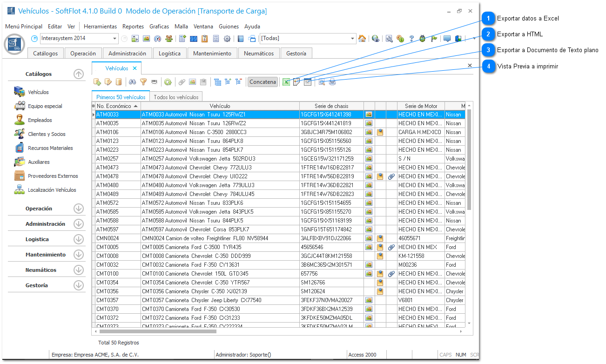
Task: Expand the Operación sidebar section
Action: 79,209
